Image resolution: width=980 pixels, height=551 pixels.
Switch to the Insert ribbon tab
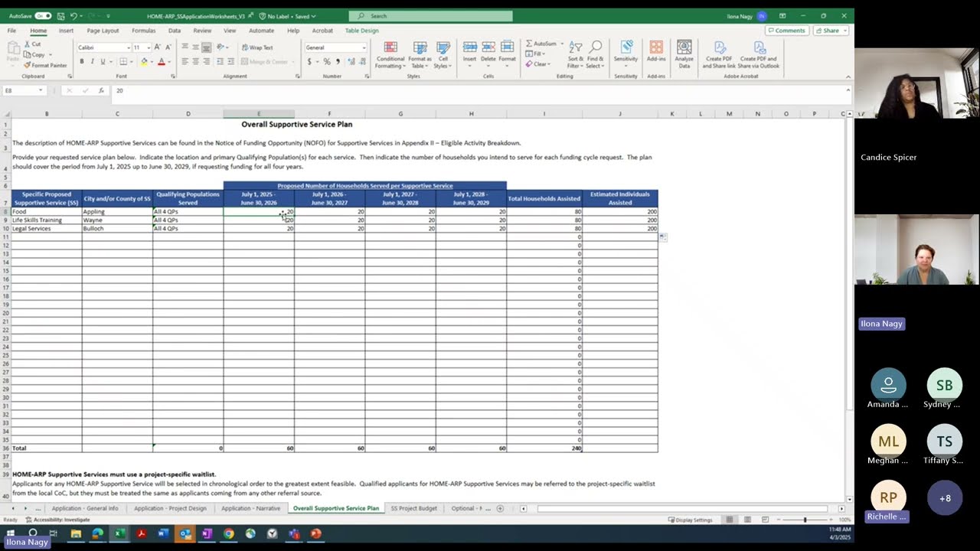click(66, 31)
